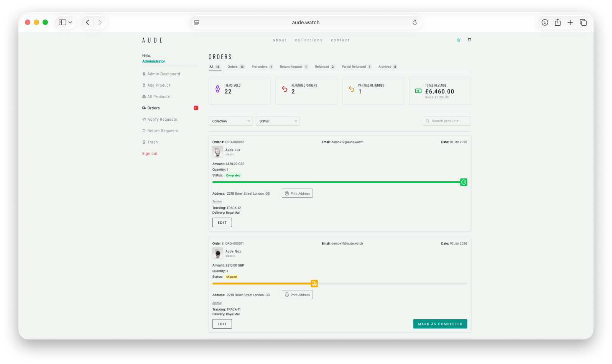Click the green completed smiley progress marker
The image size is (612, 364).
[464, 182]
